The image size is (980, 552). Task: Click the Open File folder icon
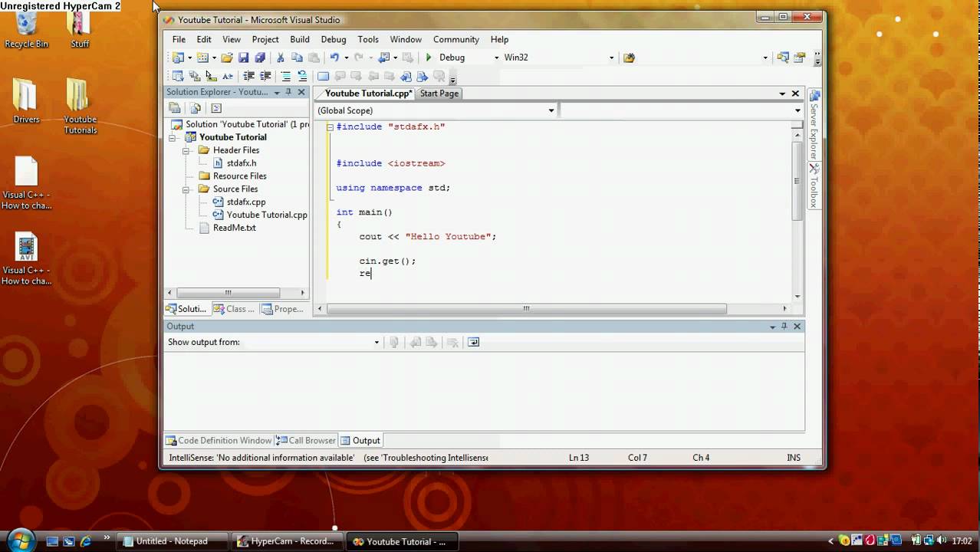click(227, 58)
